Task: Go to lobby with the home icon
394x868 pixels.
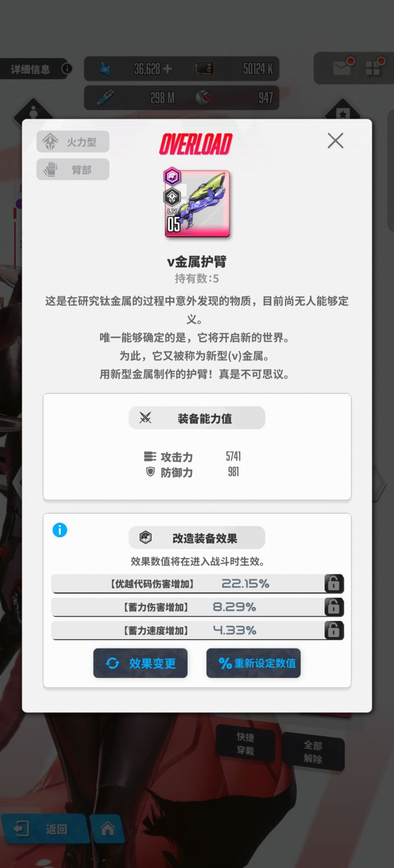Action: [107, 829]
